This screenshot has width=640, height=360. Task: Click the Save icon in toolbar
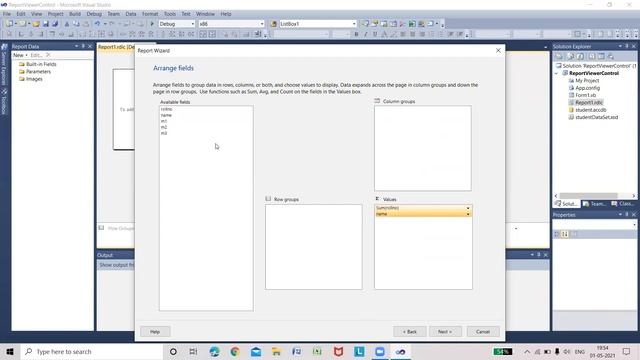tap(46, 24)
